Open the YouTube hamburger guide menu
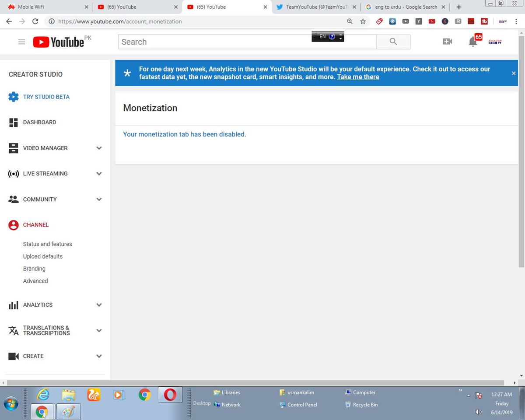The width and height of the screenshot is (525, 420). [21, 42]
